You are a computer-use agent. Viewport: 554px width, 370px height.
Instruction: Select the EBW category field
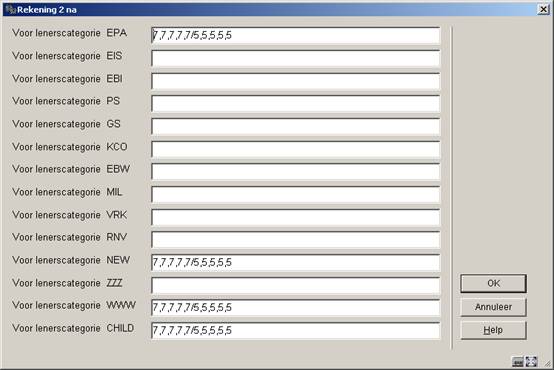[296, 172]
